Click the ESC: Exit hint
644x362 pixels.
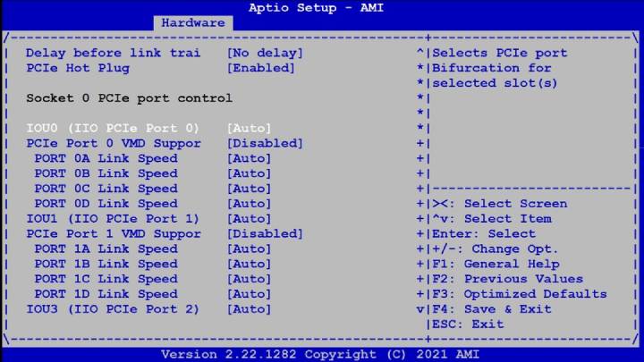click(468, 324)
